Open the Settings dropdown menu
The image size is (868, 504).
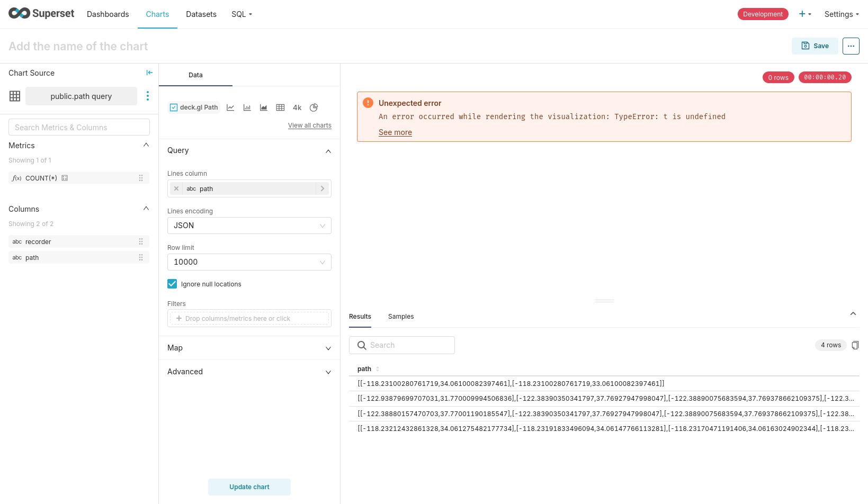point(842,14)
